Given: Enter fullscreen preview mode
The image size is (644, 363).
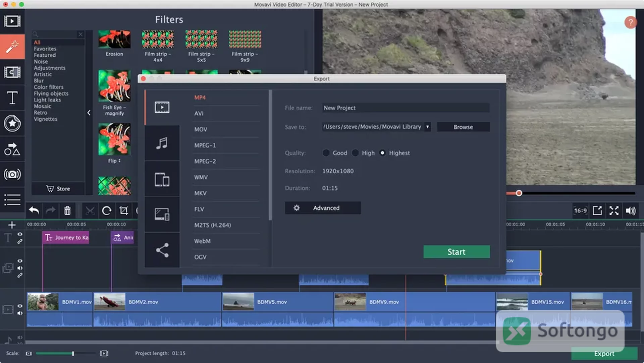Looking at the screenshot, I should pos(614,210).
